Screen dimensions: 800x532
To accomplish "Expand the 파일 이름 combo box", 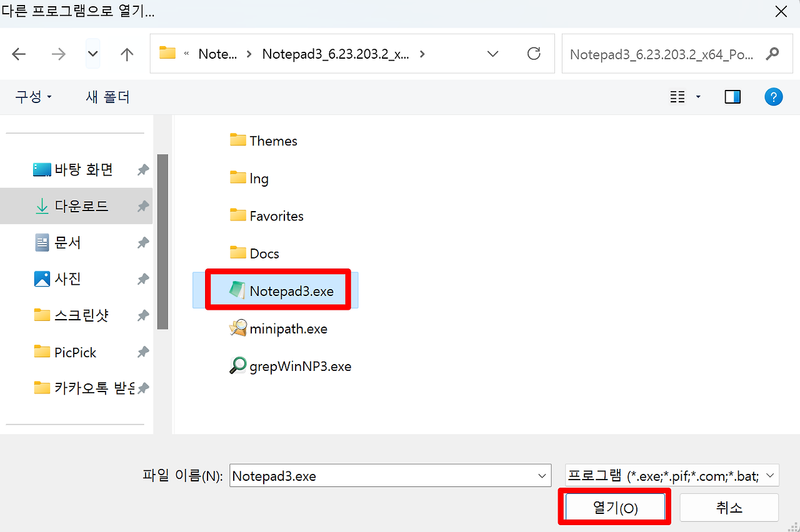I will click(x=541, y=475).
